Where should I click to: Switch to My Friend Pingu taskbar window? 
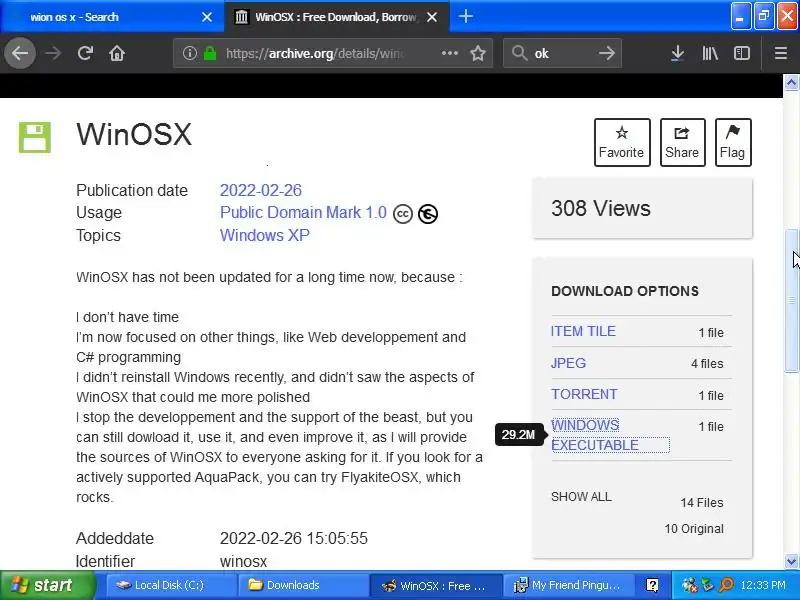click(x=568, y=585)
